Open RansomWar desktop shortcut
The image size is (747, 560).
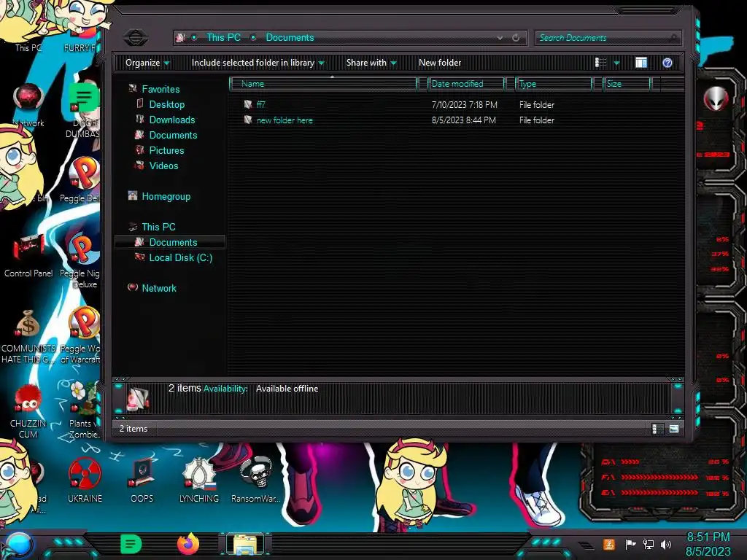coord(256,481)
